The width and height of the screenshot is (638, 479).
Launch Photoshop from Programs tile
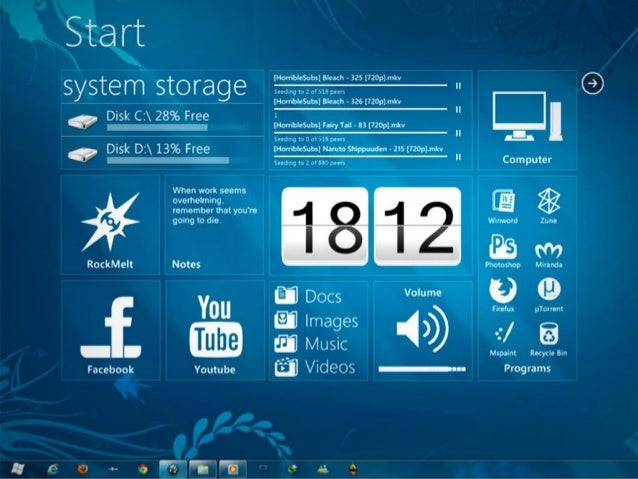coord(503,251)
